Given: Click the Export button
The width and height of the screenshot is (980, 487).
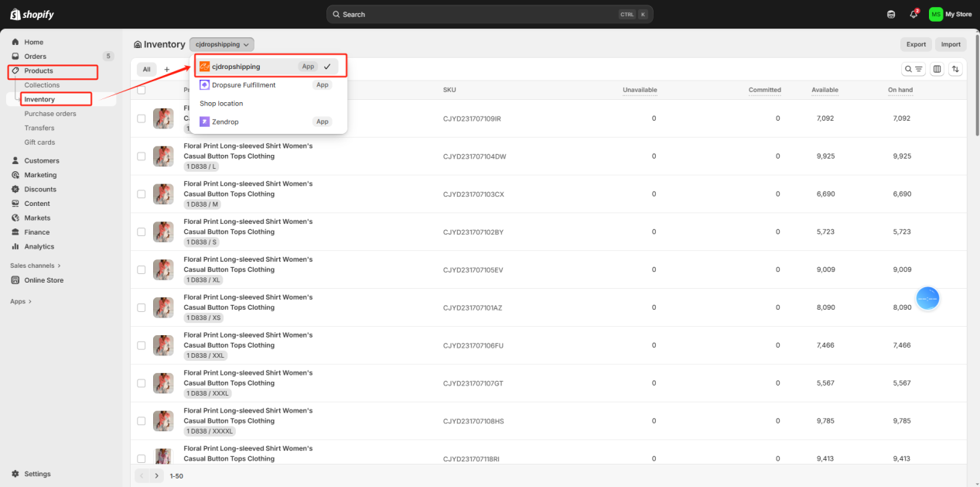Looking at the screenshot, I should click(916, 45).
